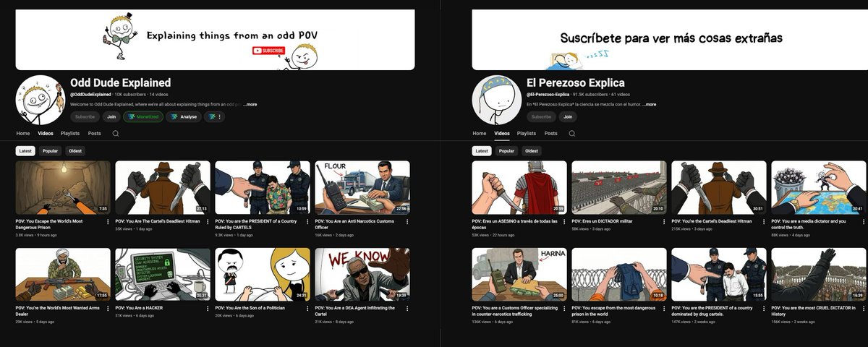Open El Perezoso's 15:55 PRESIDENT cartels thumbnail
The width and height of the screenshot is (868, 347).
point(719,275)
